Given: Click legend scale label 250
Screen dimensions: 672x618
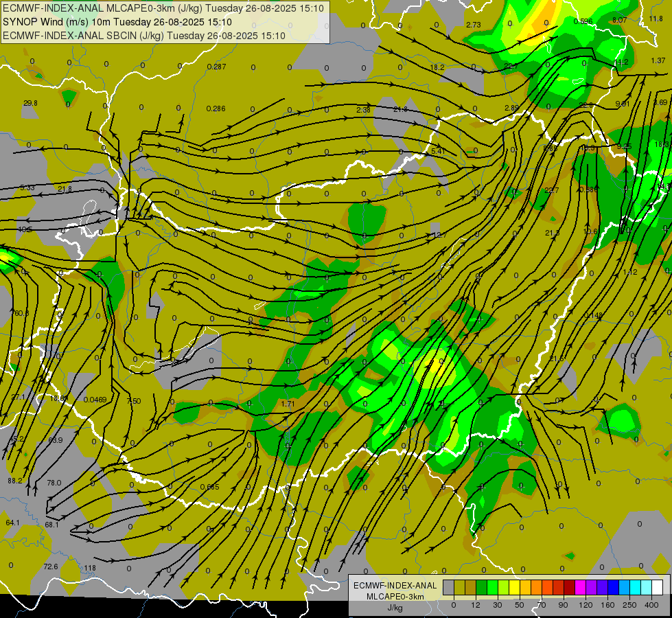Looking at the screenshot, I should 629,605.
